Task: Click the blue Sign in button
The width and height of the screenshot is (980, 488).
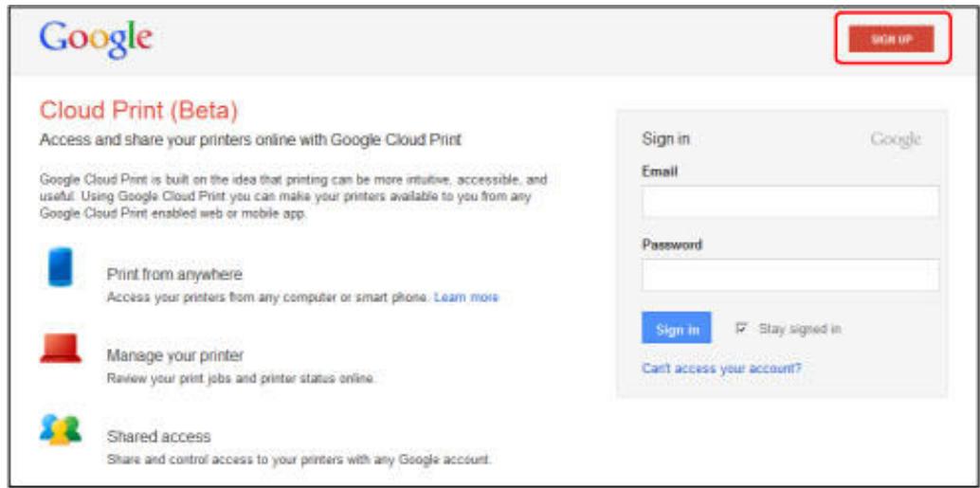Action: (677, 328)
